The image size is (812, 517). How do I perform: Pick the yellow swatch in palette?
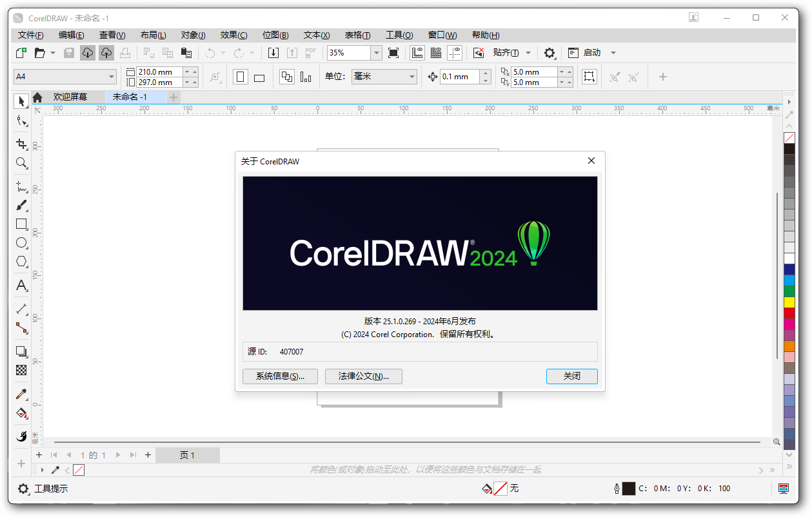[789, 302]
